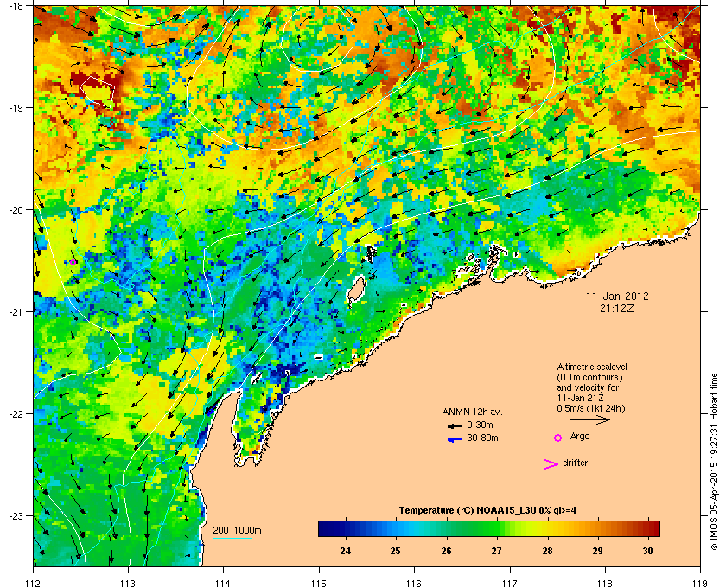Click the colorbar tick label 30
This screenshot has width=726, height=588.
pyautogui.click(x=647, y=551)
